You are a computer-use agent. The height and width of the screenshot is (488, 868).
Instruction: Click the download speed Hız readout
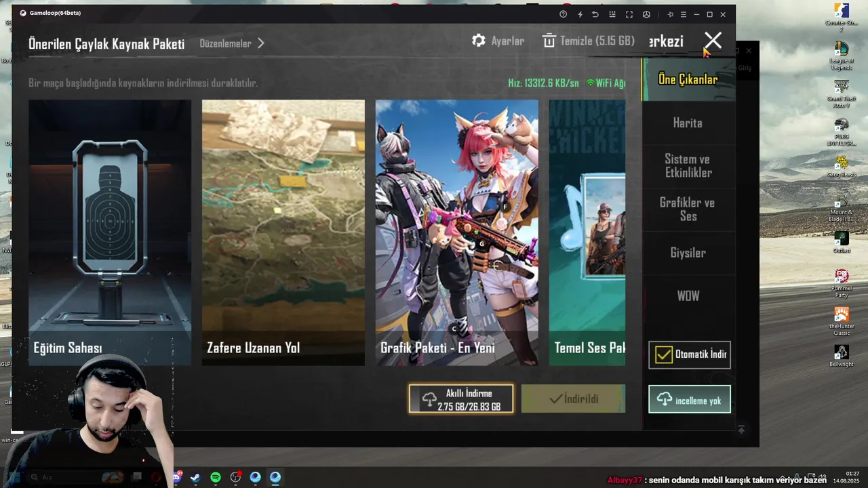point(543,83)
